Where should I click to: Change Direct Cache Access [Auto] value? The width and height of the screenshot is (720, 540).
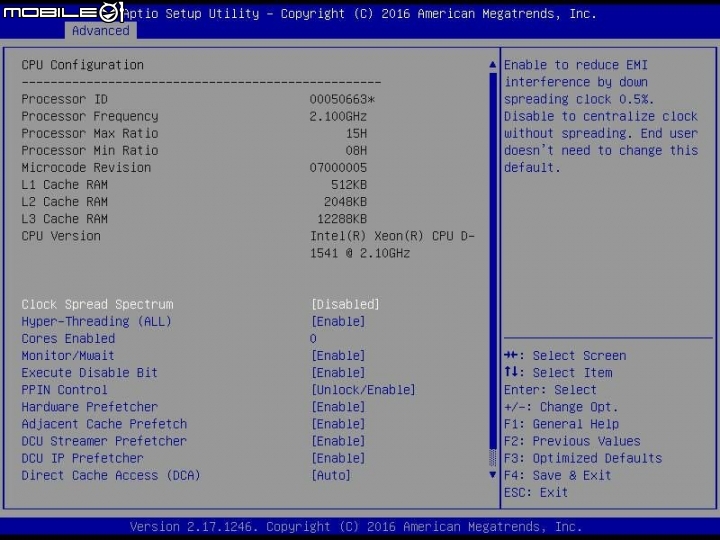[x=331, y=475]
